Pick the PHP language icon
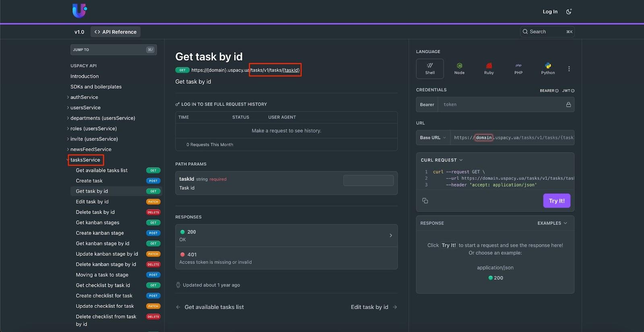 pos(518,68)
